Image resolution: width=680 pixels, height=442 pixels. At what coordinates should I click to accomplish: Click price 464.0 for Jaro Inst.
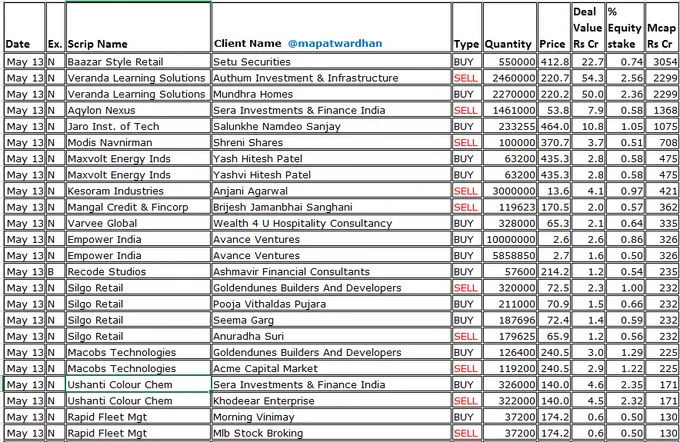[x=554, y=126]
